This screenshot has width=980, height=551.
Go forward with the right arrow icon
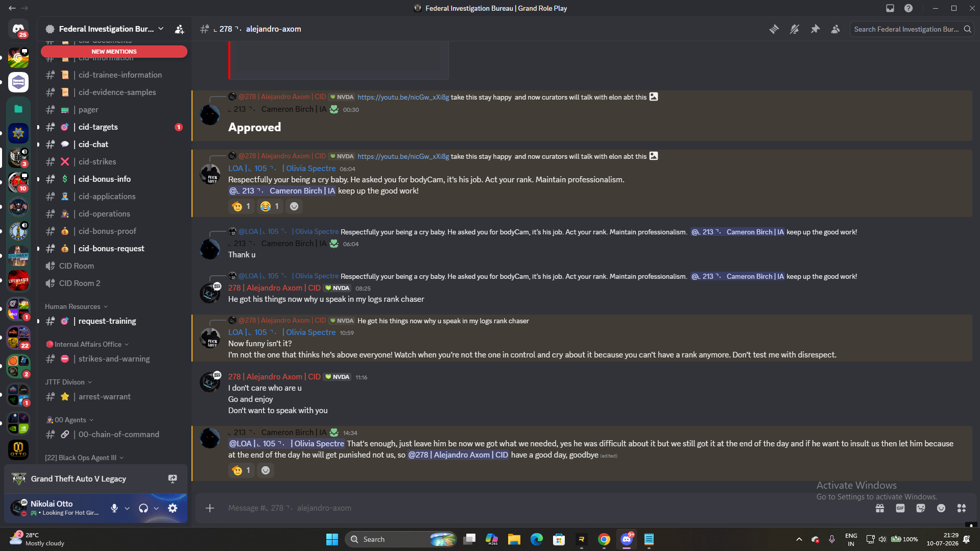tap(25, 8)
